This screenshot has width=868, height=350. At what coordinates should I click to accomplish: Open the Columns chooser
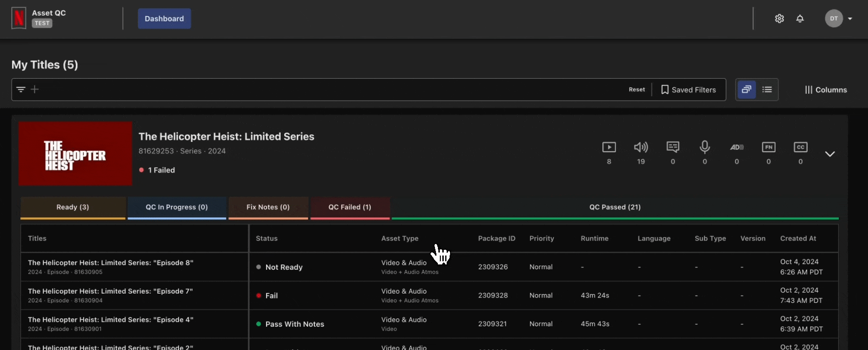pos(826,90)
